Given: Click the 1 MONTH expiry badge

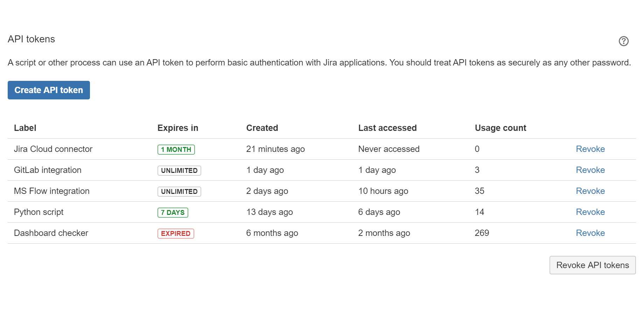Looking at the screenshot, I should click(176, 149).
